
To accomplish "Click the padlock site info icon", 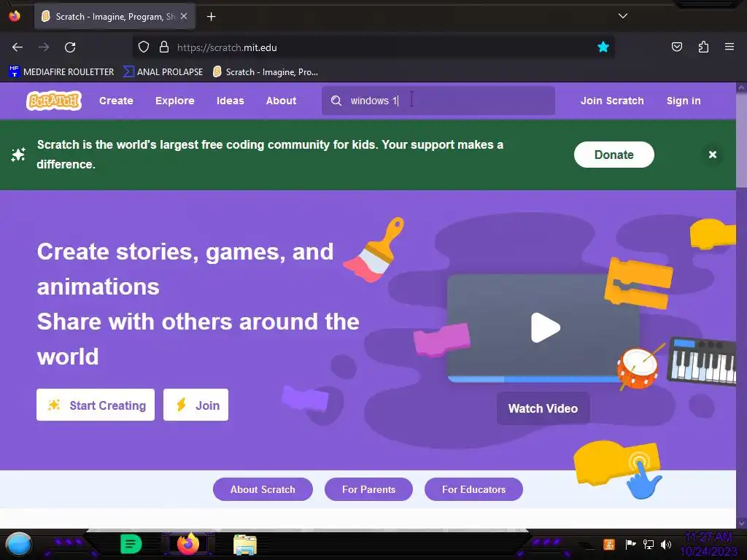I will tap(164, 47).
